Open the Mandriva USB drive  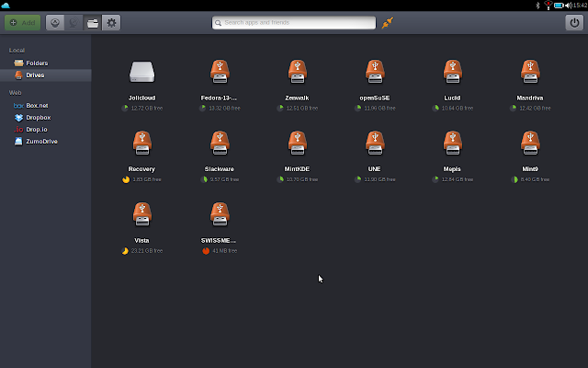click(x=530, y=72)
